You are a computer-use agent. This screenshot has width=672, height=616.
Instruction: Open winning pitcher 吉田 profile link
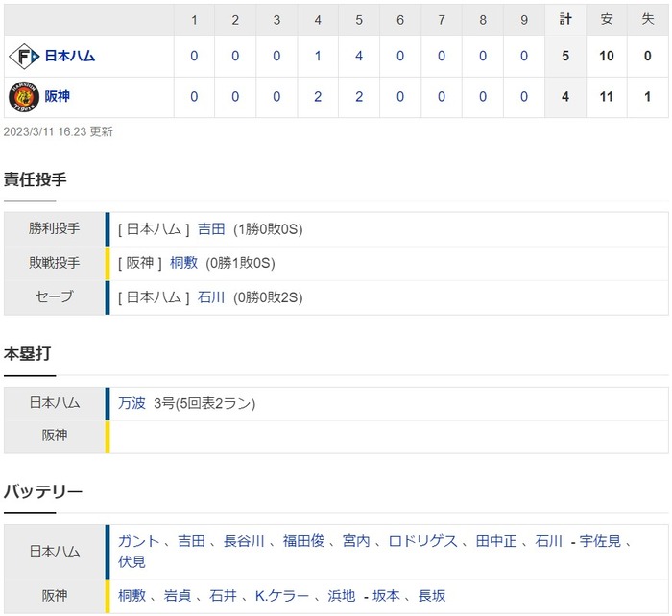[211, 229]
